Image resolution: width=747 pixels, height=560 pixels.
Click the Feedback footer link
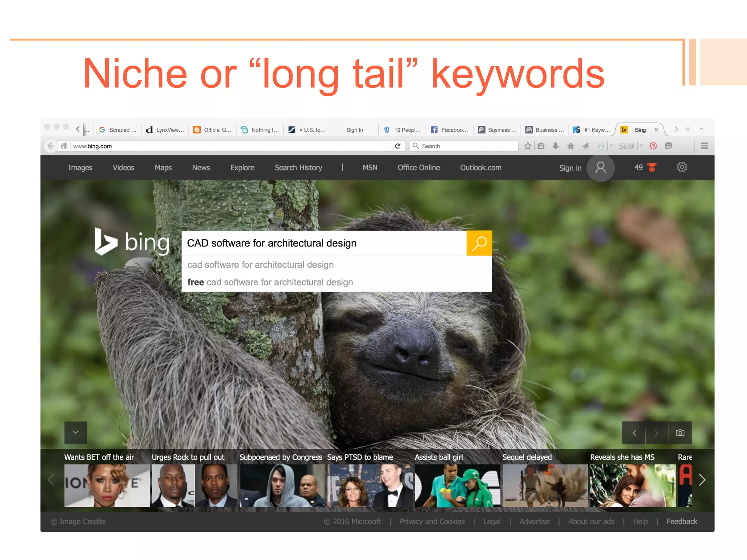point(682,522)
